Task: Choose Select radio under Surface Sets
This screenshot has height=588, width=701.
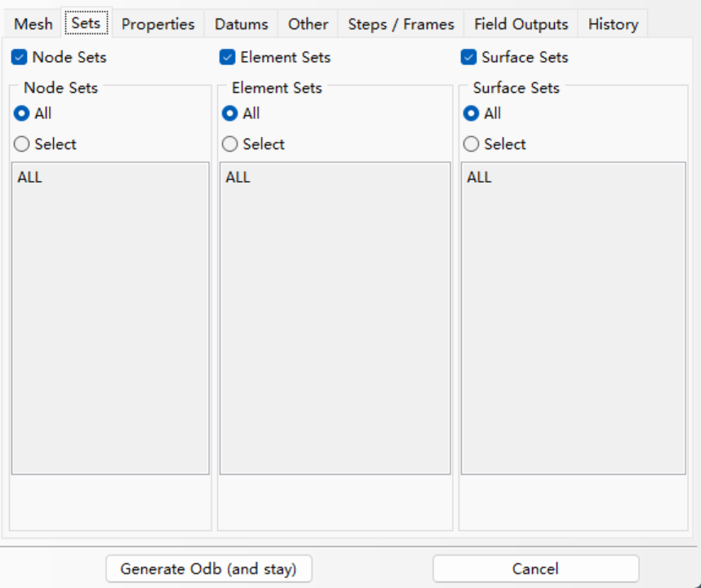Action: pyautogui.click(x=472, y=144)
